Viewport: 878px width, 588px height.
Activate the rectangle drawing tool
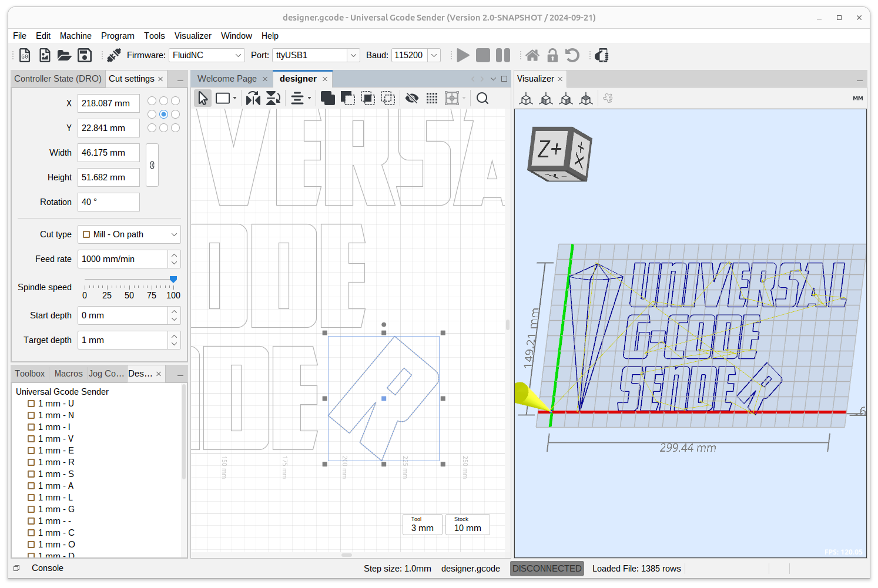(x=223, y=98)
